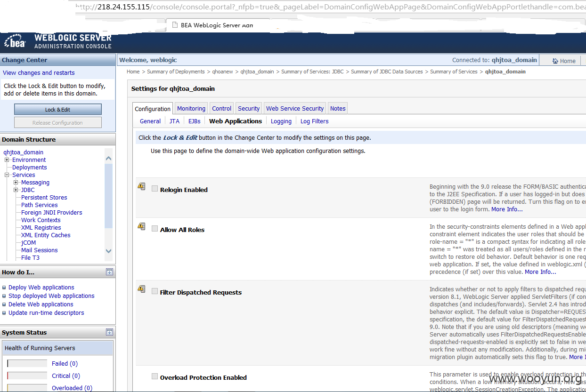Open the Configuration tab
Screen dimensions: 586x392
click(x=153, y=109)
